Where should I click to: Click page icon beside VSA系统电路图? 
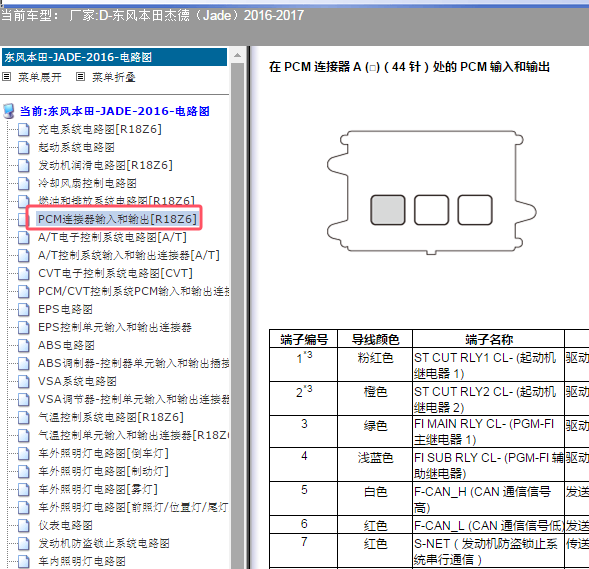click(x=24, y=382)
